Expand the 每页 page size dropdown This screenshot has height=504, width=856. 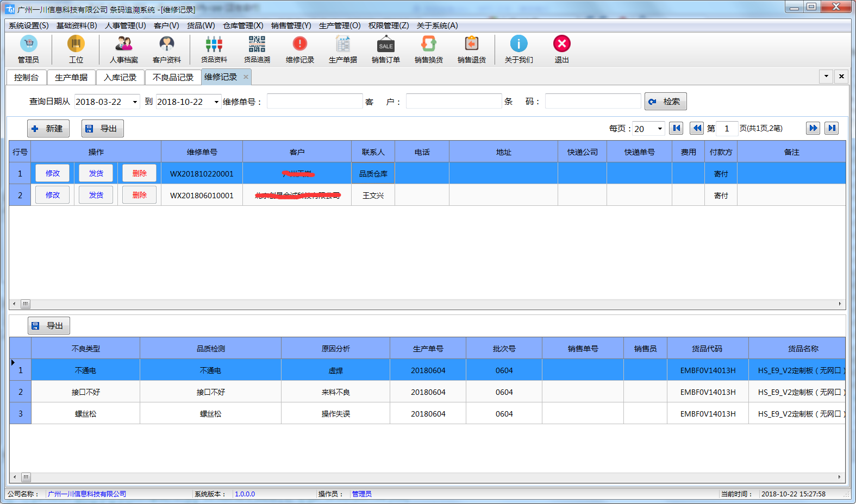(x=660, y=129)
